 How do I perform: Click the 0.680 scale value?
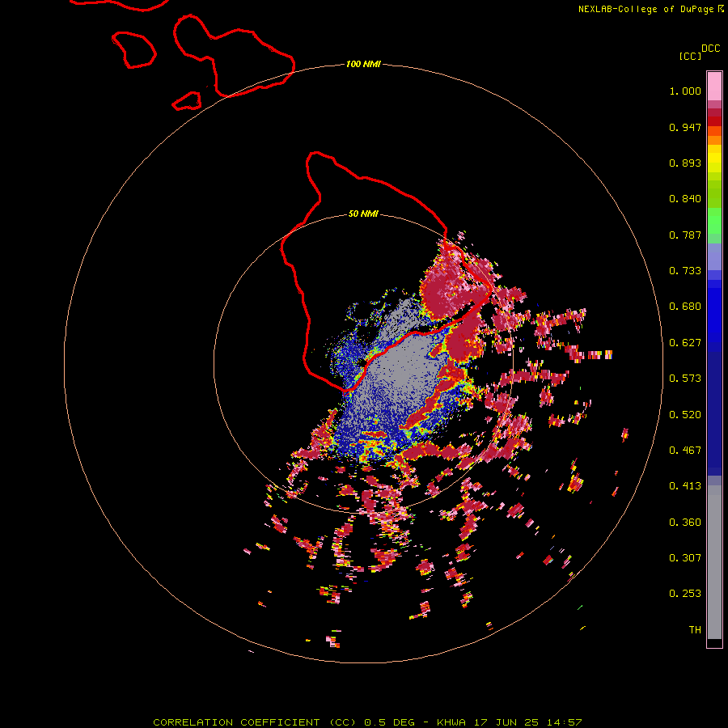tap(685, 307)
